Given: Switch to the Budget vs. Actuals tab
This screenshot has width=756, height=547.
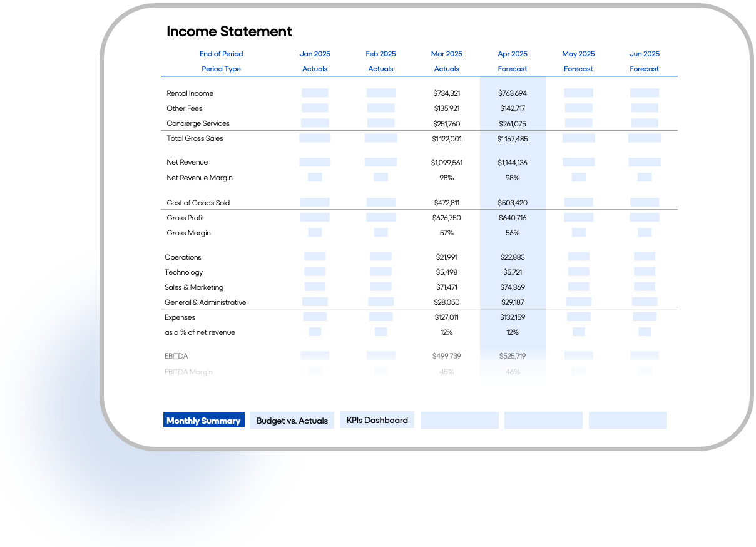Looking at the screenshot, I should point(292,420).
